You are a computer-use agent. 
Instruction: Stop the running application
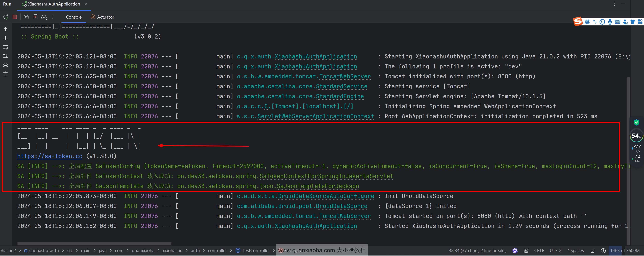[15, 17]
